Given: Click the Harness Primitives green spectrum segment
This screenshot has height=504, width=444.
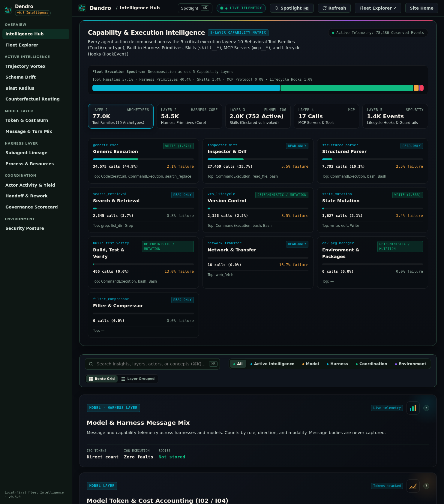Looking at the screenshot, I should click(x=347, y=88).
